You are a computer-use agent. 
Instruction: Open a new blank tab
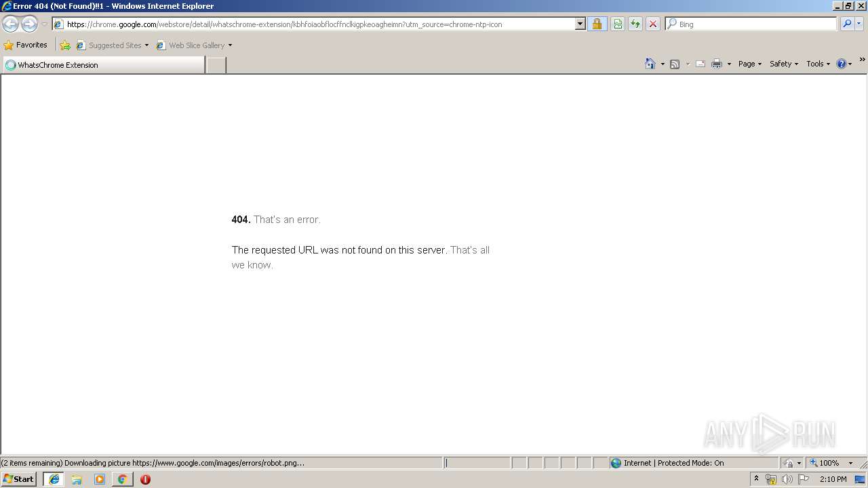point(216,65)
